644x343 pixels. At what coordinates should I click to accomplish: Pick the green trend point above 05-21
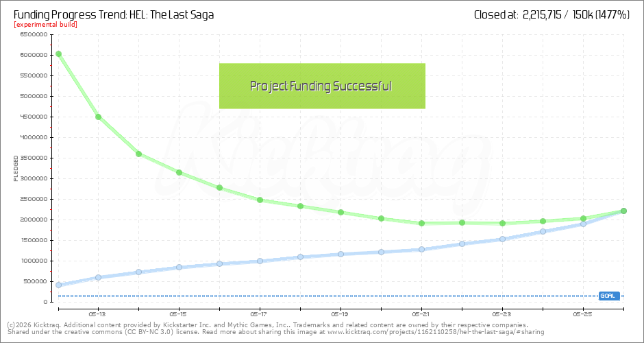point(422,223)
